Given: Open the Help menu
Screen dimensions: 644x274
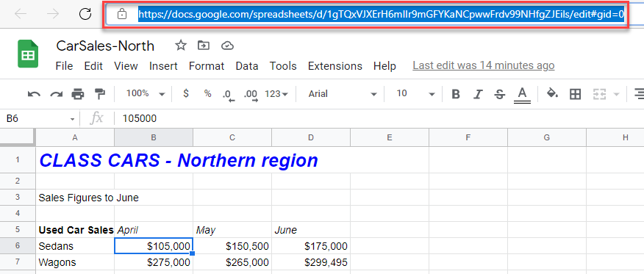Looking at the screenshot, I should pos(384,66).
